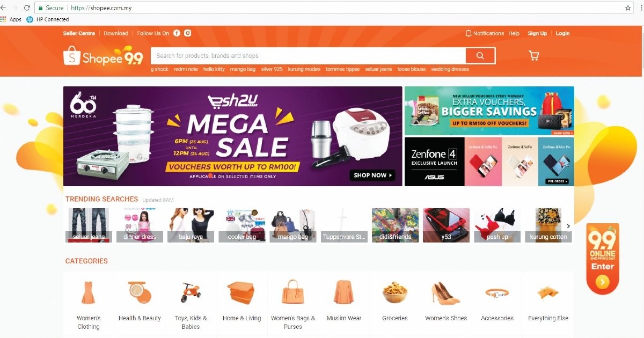Reload the page with the refresh icon

27,8
